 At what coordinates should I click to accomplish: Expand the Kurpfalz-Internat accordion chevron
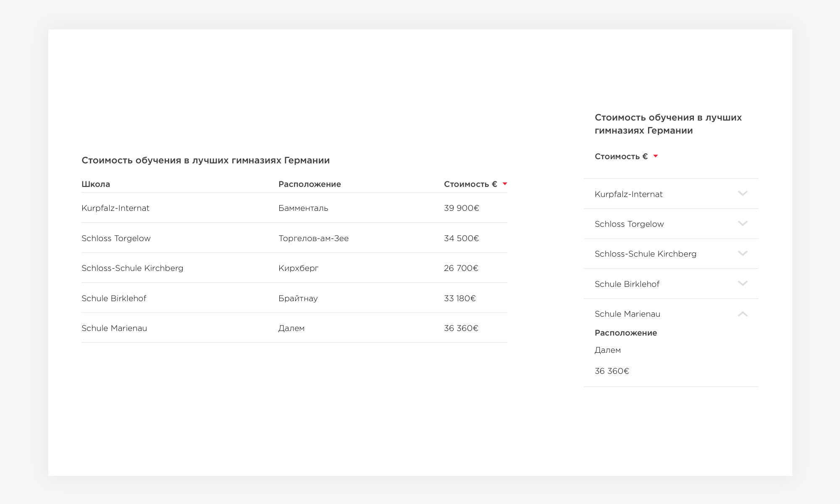[743, 194]
